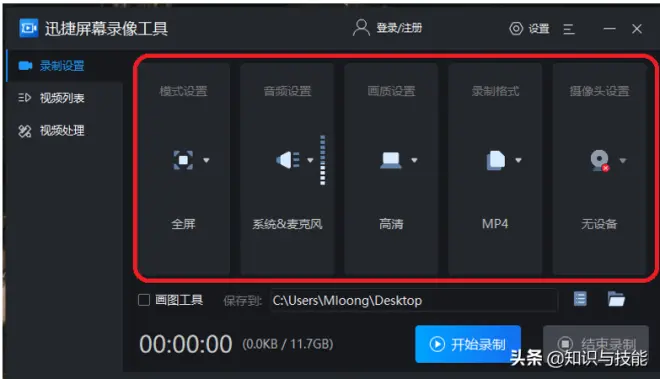Click the 设置 gear icon
This screenshot has height=379, width=660.
[516, 29]
